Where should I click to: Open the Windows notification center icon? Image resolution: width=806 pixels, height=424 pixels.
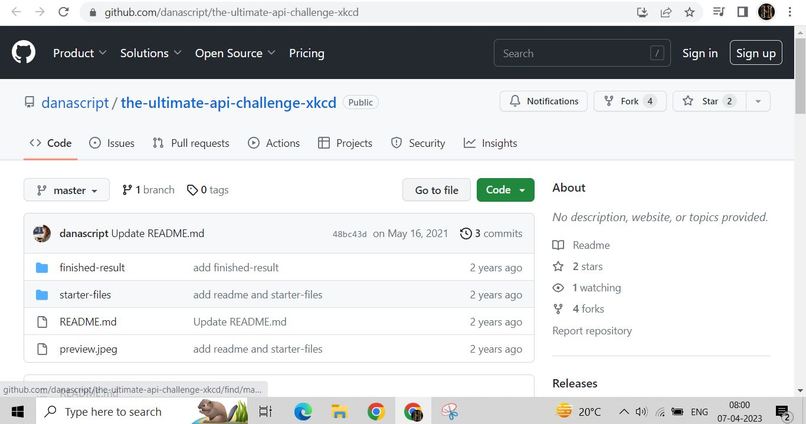783,412
